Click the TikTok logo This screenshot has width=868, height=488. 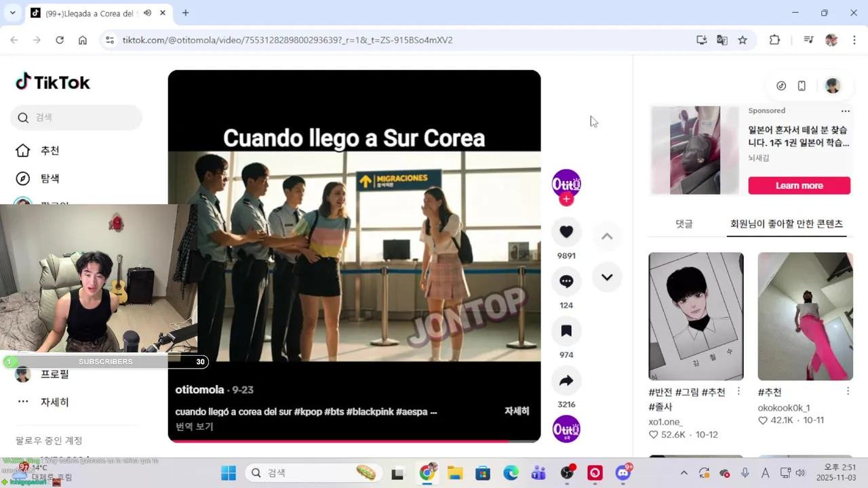point(53,82)
